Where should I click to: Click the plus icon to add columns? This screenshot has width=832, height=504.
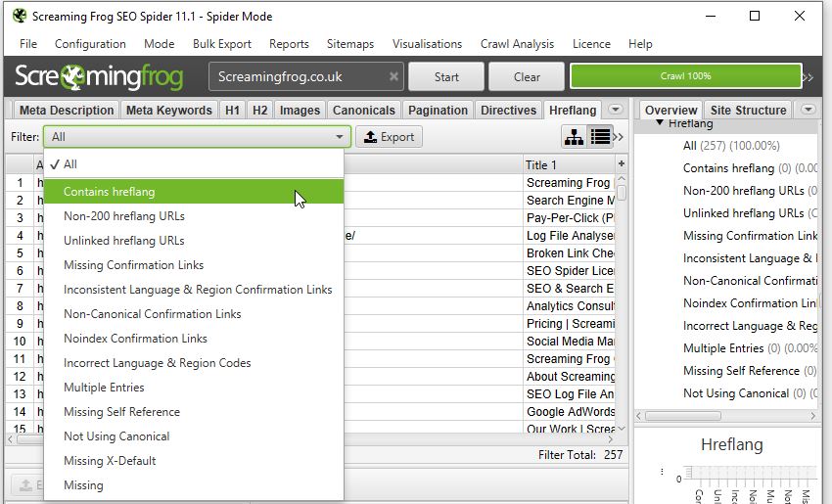621,164
